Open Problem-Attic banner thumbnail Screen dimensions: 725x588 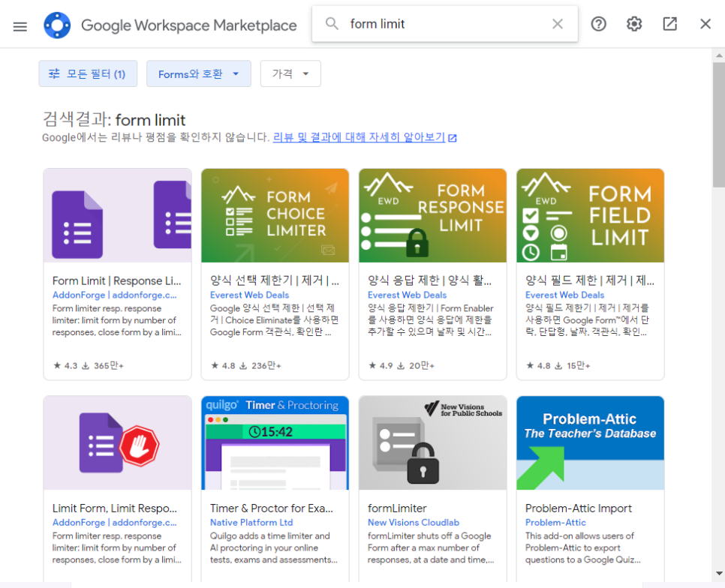[x=591, y=443]
